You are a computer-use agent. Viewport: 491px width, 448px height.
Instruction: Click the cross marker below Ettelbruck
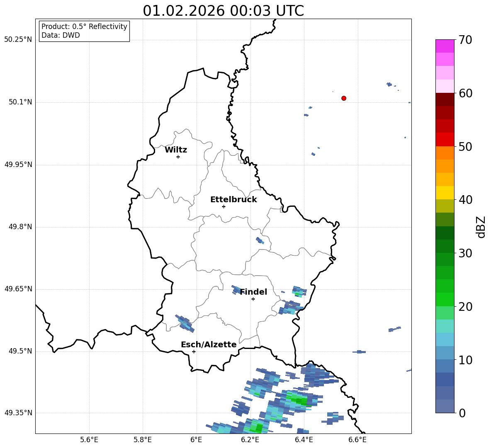[224, 206]
